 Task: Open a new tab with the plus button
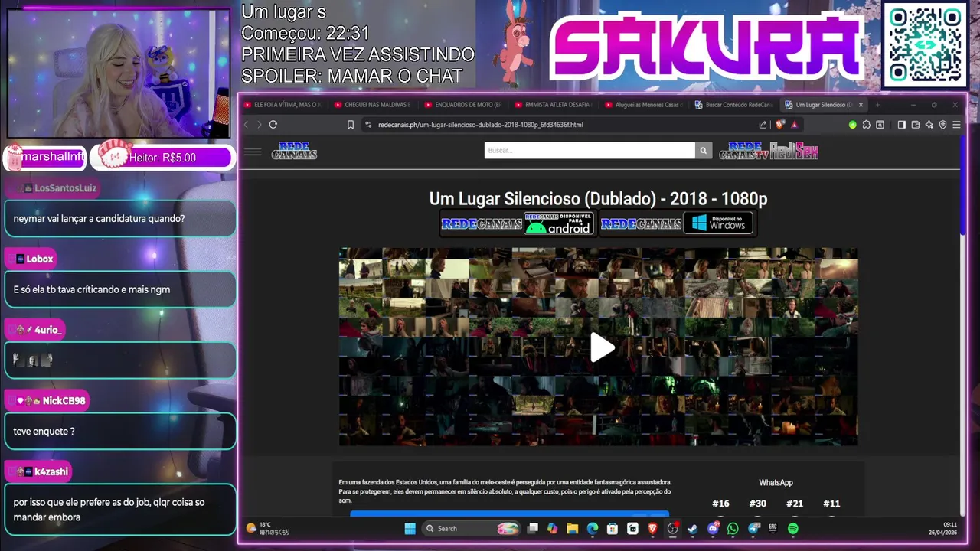pyautogui.click(x=877, y=105)
